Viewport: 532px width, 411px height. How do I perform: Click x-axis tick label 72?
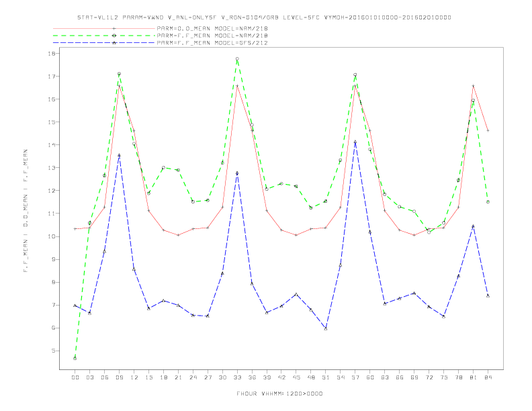(x=429, y=377)
